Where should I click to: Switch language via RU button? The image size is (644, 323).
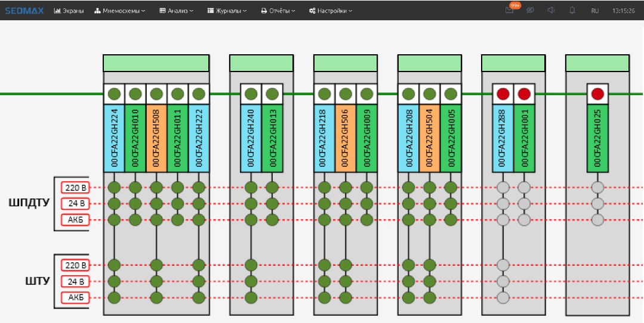(594, 11)
